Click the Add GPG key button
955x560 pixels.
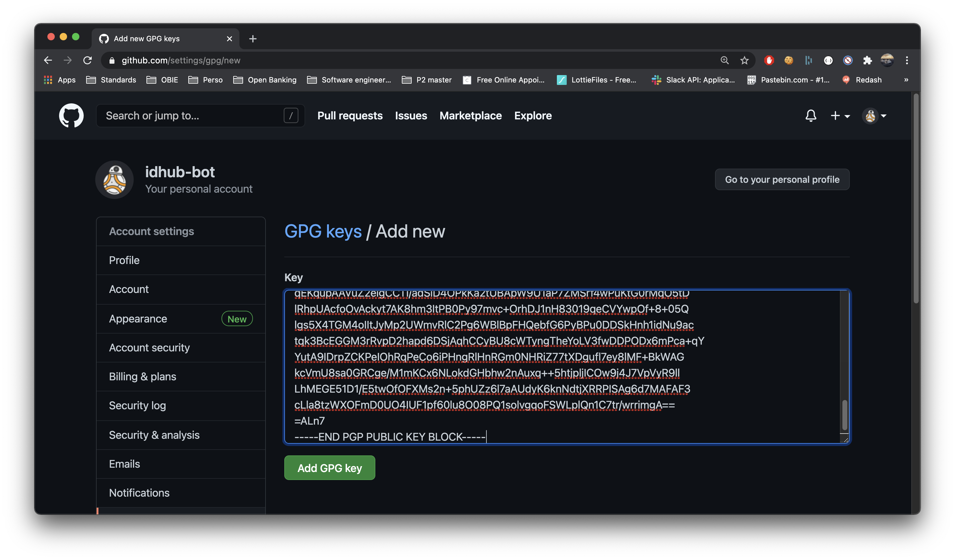(x=329, y=468)
